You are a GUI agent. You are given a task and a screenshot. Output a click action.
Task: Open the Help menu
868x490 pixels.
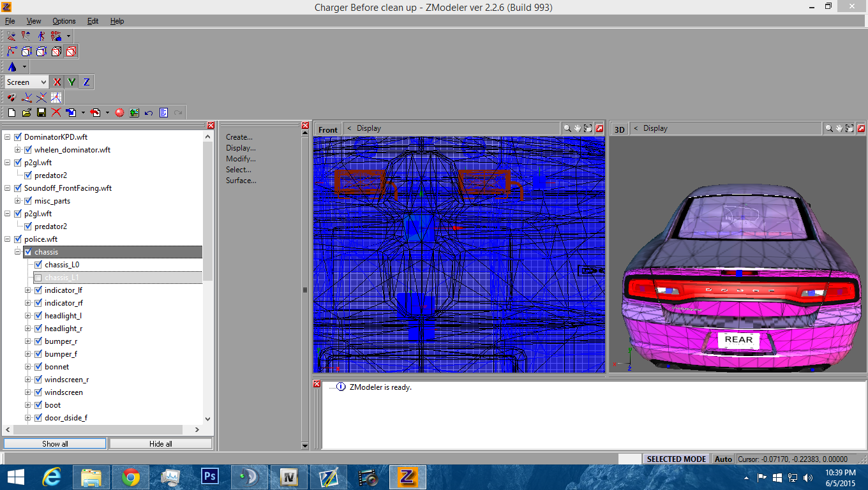117,21
